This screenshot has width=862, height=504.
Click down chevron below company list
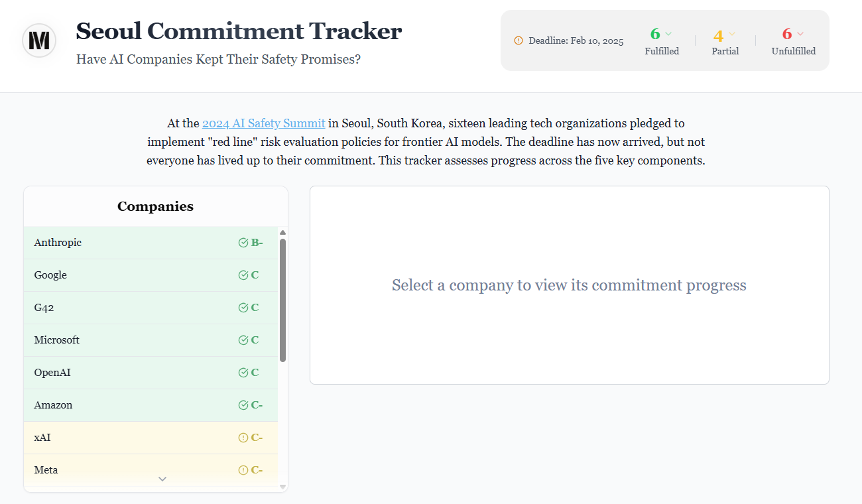pyautogui.click(x=162, y=479)
